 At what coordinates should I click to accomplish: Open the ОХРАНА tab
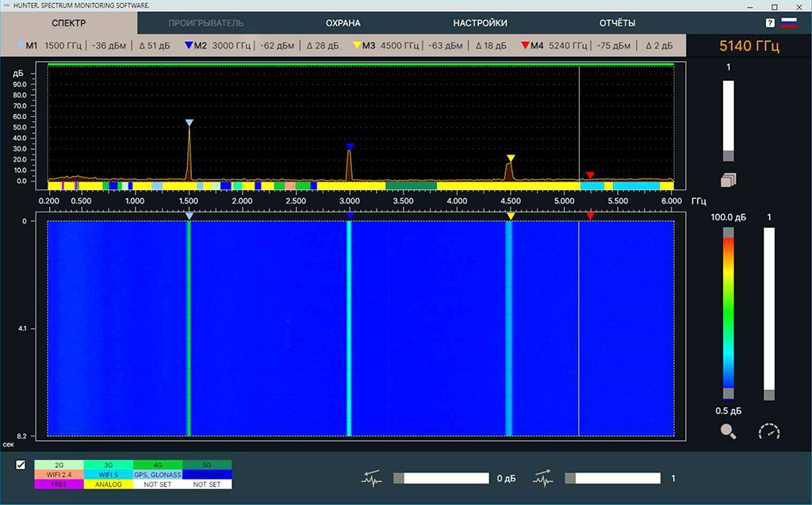click(x=343, y=23)
